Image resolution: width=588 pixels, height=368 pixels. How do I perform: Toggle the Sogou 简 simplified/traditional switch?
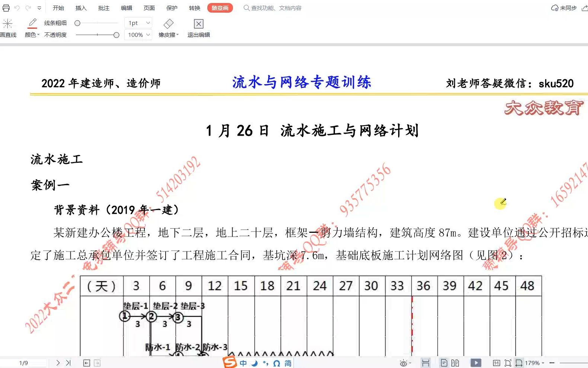288,363
